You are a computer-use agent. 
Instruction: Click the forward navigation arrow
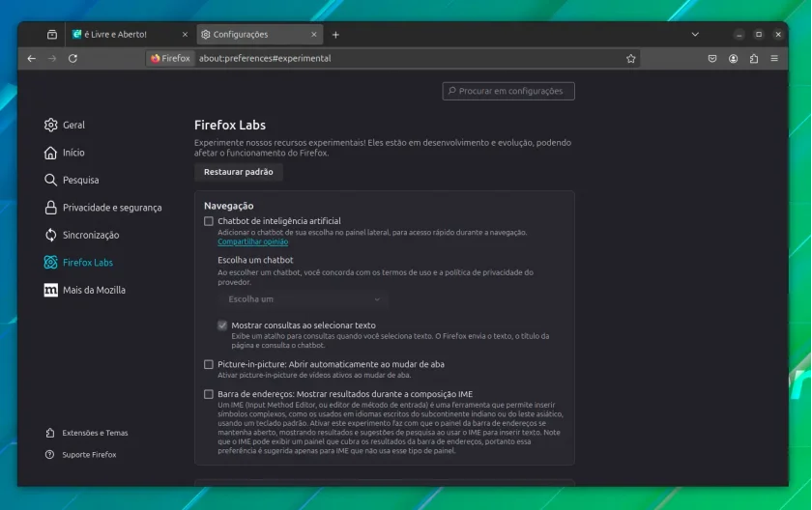pyautogui.click(x=52, y=59)
